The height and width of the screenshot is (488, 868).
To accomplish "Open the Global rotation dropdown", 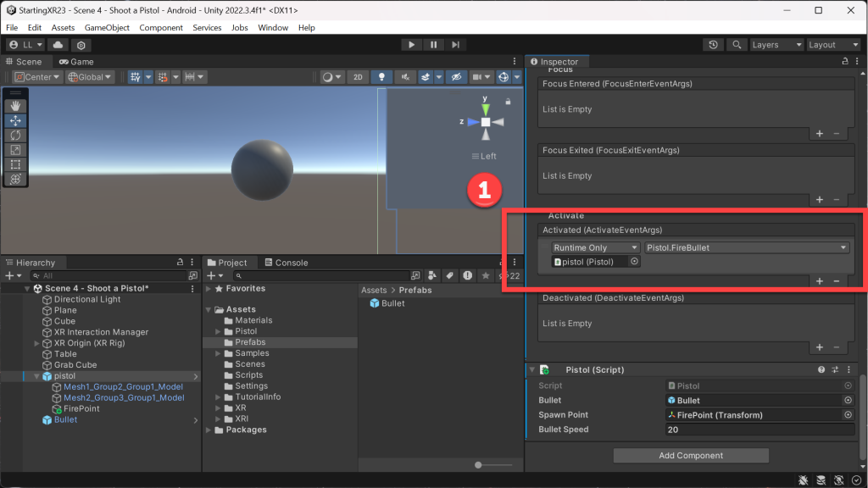I will tap(90, 77).
